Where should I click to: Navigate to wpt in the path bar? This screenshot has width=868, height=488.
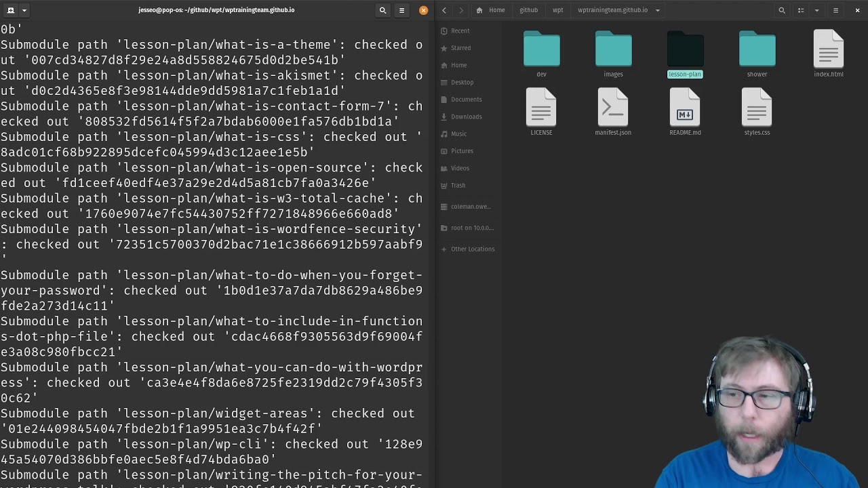click(557, 10)
